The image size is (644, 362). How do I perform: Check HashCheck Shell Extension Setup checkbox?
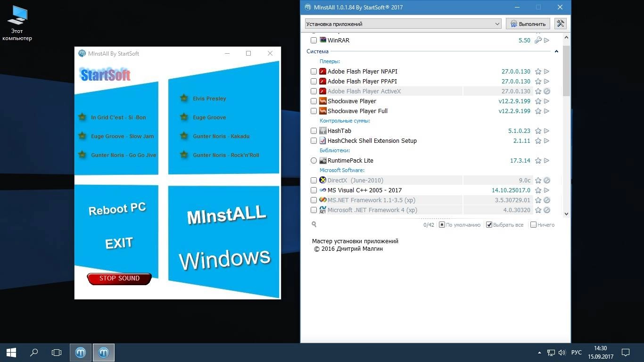pyautogui.click(x=314, y=141)
